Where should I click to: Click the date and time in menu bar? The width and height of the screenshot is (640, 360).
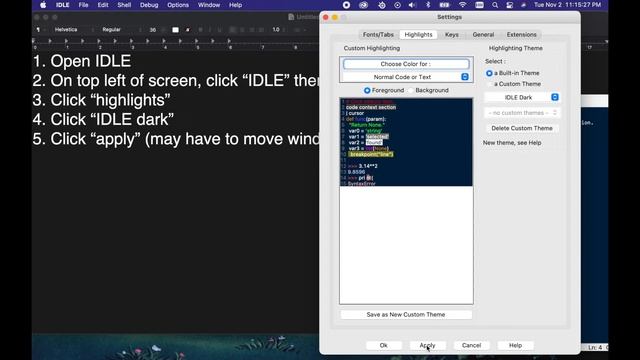pos(567,5)
